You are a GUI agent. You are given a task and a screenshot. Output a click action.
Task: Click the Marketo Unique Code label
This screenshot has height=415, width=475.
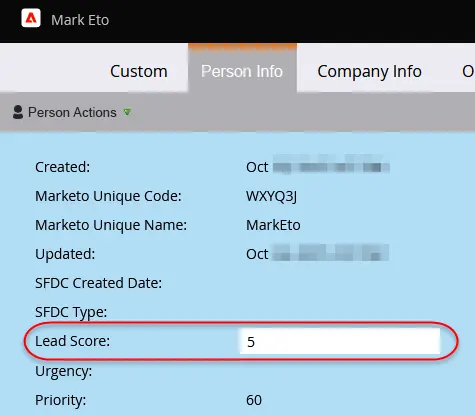coord(108,196)
